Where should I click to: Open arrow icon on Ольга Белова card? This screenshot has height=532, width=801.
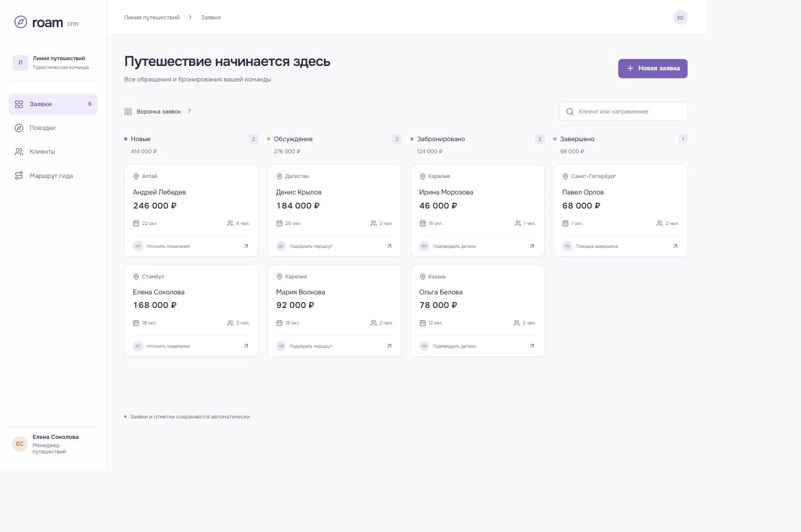pyautogui.click(x=532, y=346)
